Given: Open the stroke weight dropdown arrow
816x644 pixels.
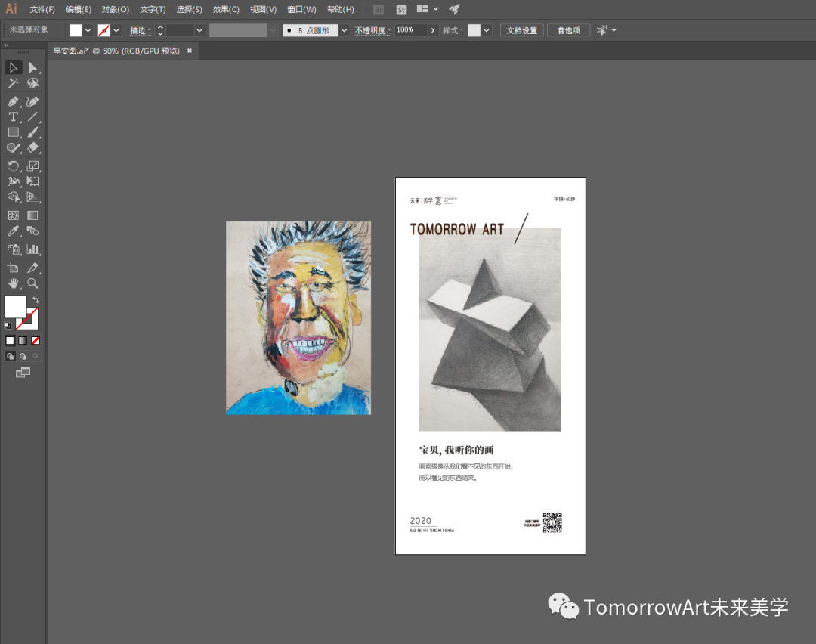Looking at the screenshot, I should (199, 30).
